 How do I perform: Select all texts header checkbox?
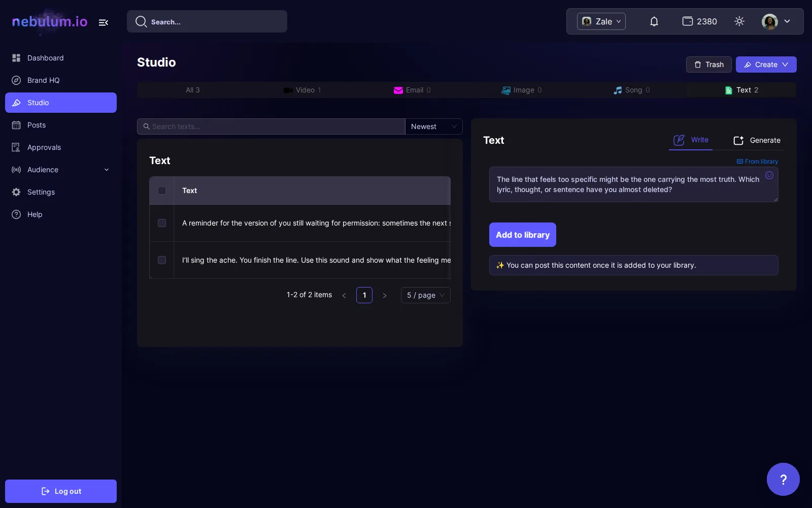pos(162,190)
